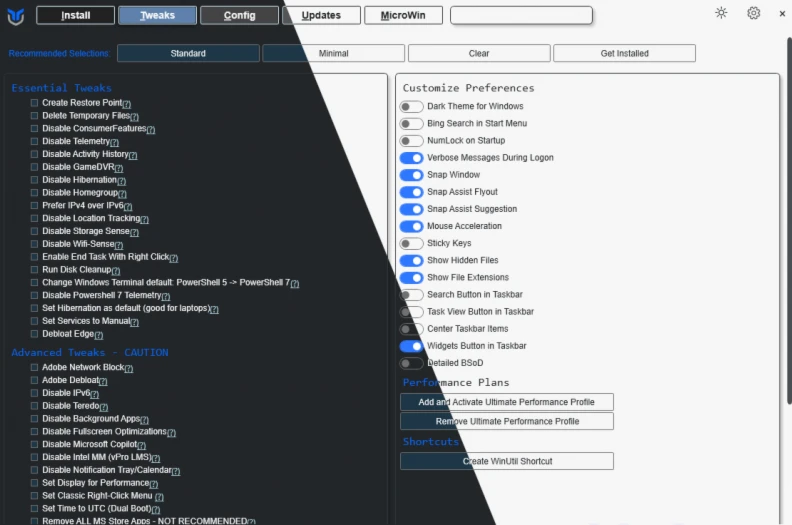Check Adobe Debloat checkbox
The width and height of the screenshot is (792, 525).
coord(34,380)
